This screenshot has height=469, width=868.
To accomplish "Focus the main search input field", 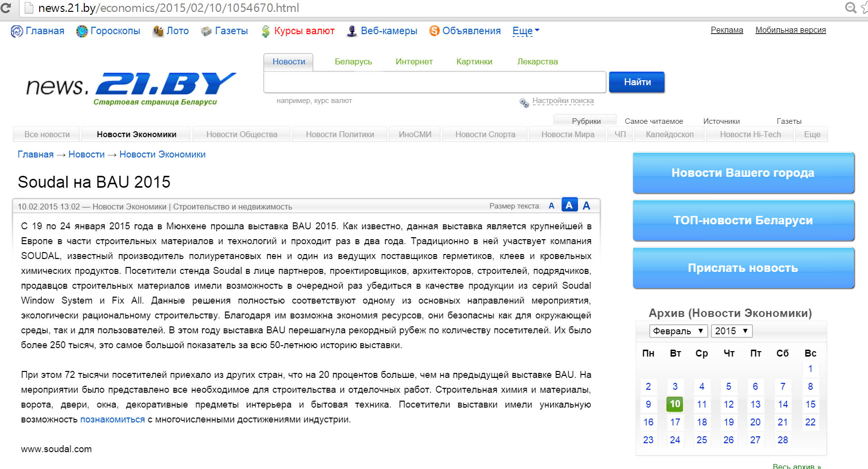I will point(435,82).
